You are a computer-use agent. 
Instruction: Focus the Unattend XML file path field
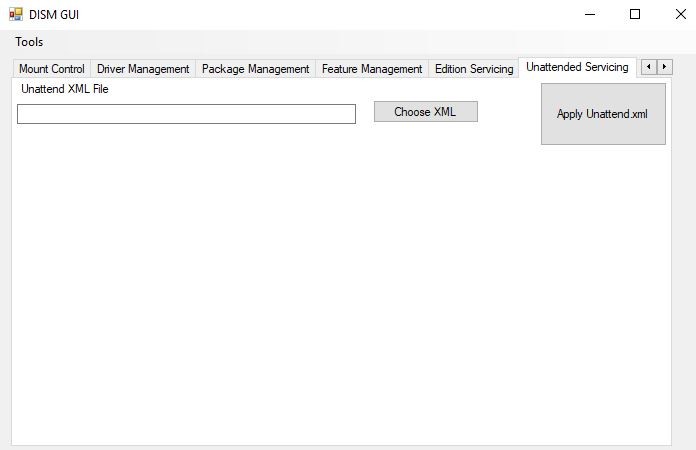[186, 114]
